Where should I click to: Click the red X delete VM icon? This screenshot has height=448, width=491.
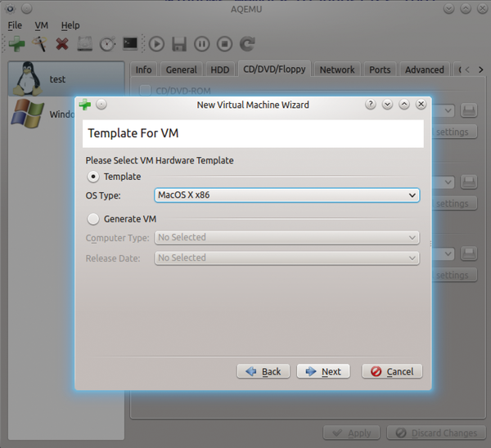(61, 43)
